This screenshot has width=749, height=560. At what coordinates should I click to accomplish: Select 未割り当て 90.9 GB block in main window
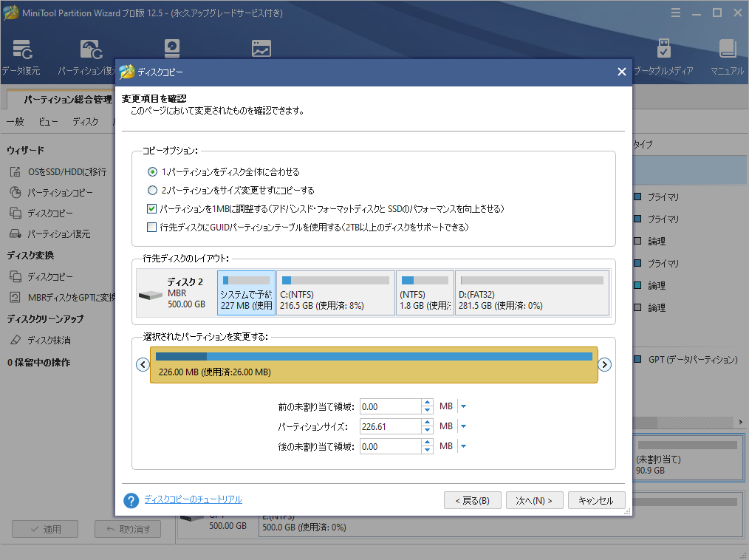(688, 458)
